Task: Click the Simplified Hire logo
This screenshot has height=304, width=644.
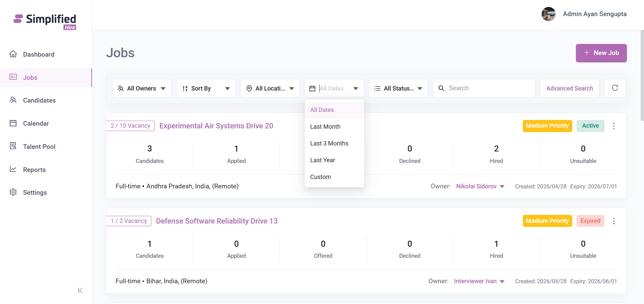Action: point(45,22)
